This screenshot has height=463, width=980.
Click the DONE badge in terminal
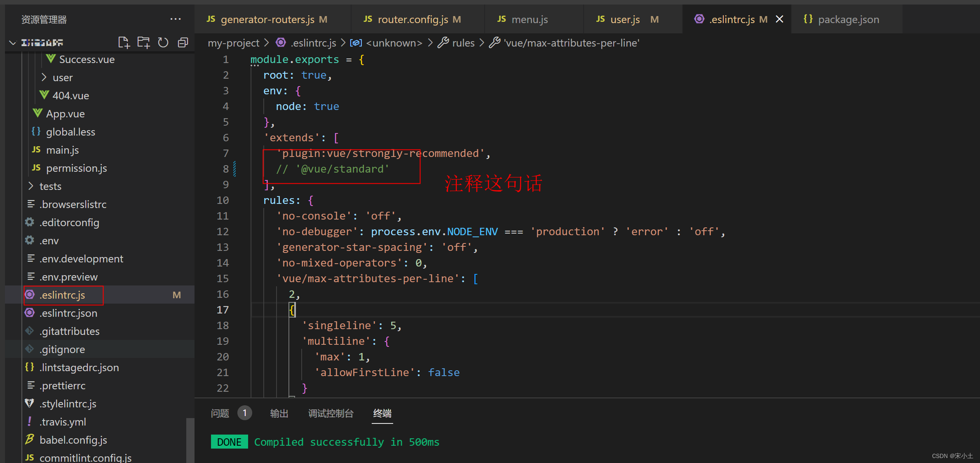(229, 442)
